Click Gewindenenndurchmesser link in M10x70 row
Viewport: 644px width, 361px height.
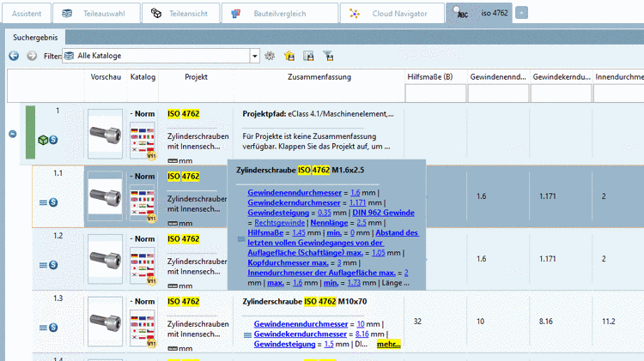coord(301,324)
